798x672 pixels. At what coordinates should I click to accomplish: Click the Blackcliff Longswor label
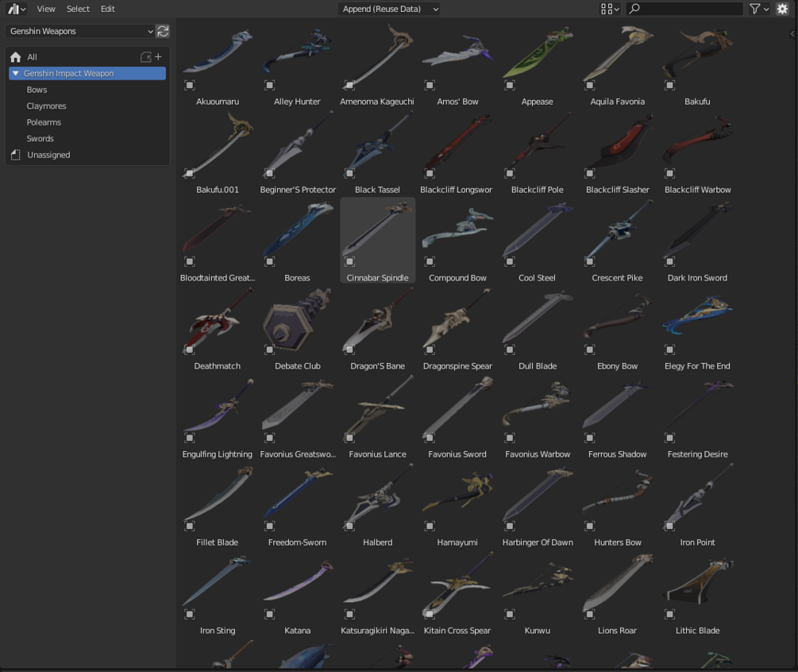(457, 189)
